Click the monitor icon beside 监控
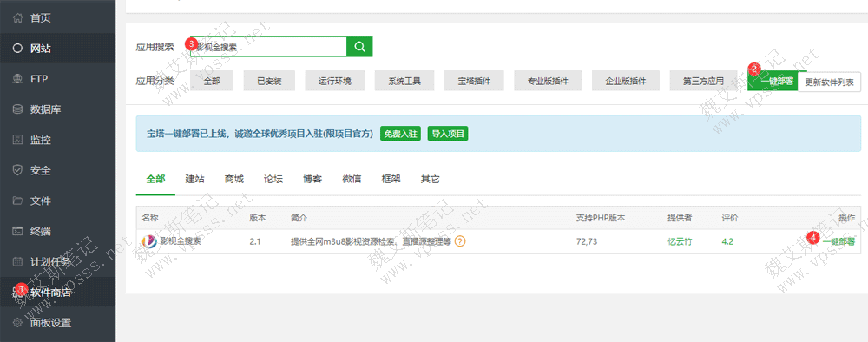868x342 pixels. tap(17, 140)
